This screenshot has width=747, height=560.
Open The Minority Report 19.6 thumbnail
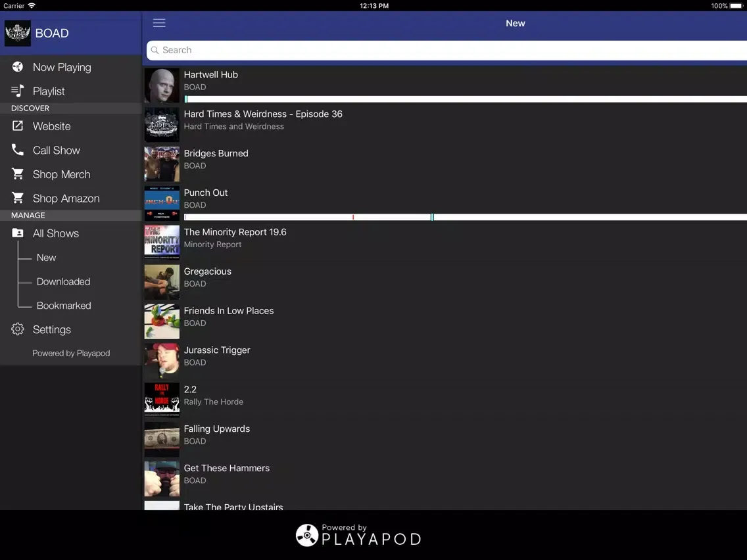coord(162,243)
